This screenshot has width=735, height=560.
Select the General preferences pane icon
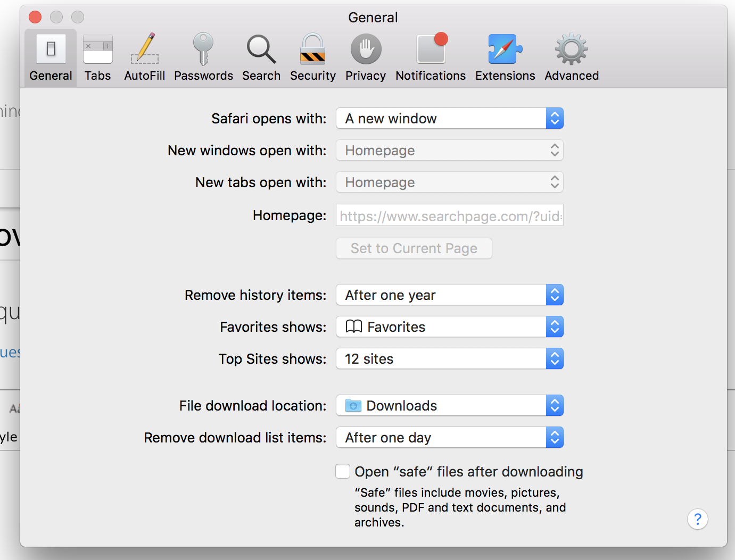(51, 57)
